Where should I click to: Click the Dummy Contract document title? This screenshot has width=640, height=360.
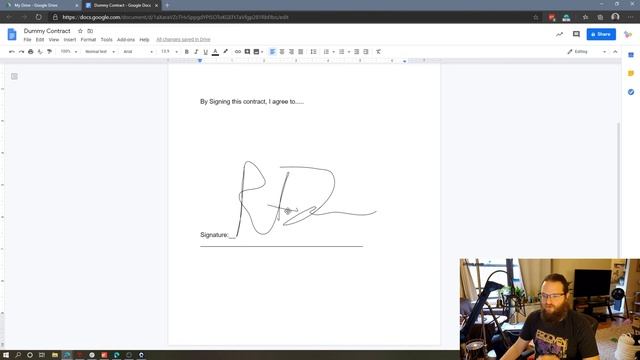(x=47, y=31)
